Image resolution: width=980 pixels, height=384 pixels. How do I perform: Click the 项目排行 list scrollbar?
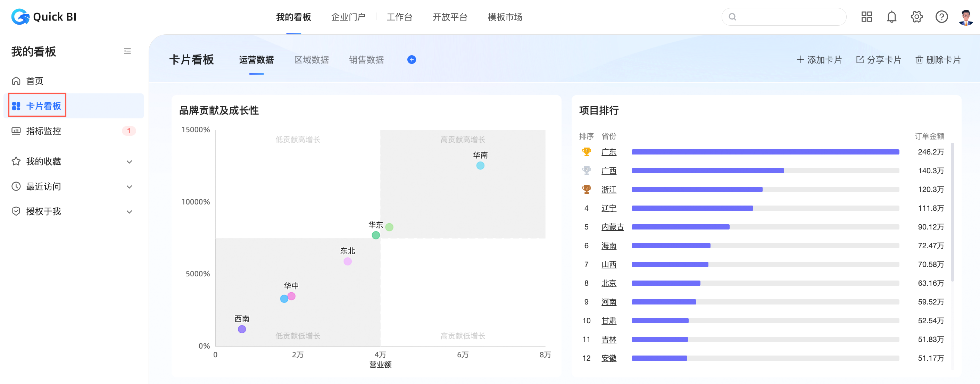(952, 212)
